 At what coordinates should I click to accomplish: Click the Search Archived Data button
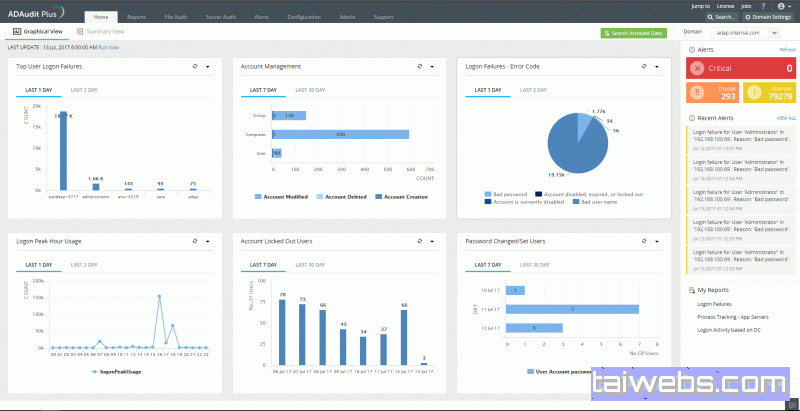pos(633,33)
